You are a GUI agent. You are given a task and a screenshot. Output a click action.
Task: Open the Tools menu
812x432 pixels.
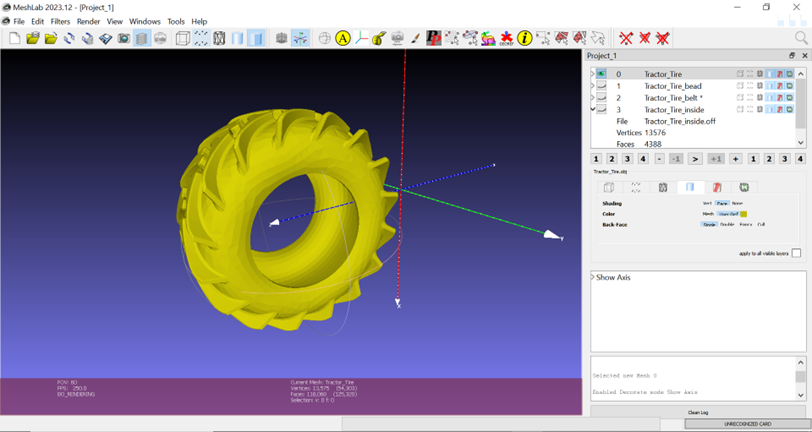point(176,21)
